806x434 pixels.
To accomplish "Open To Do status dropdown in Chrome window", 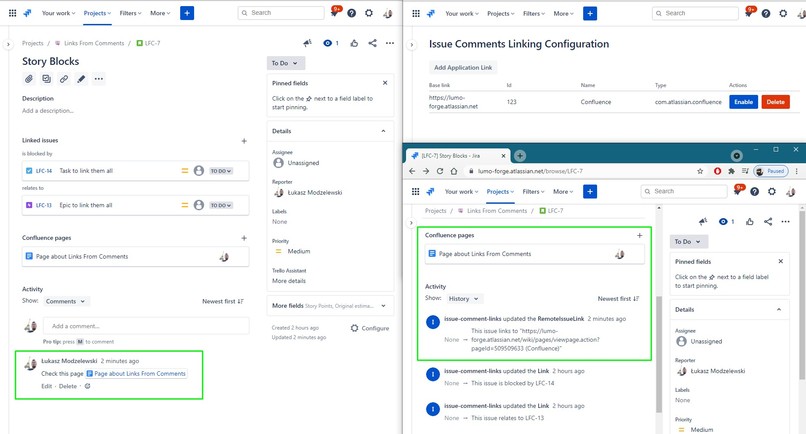I will click(x=689, y=242).
